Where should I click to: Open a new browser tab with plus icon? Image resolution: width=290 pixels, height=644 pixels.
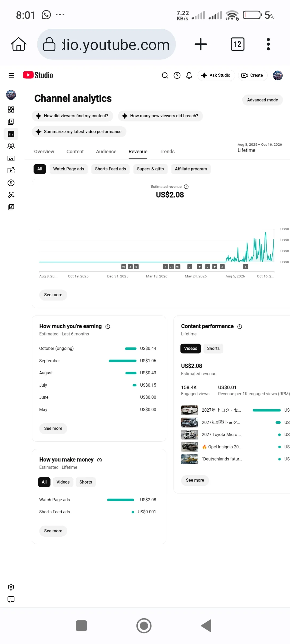(201, 44)
